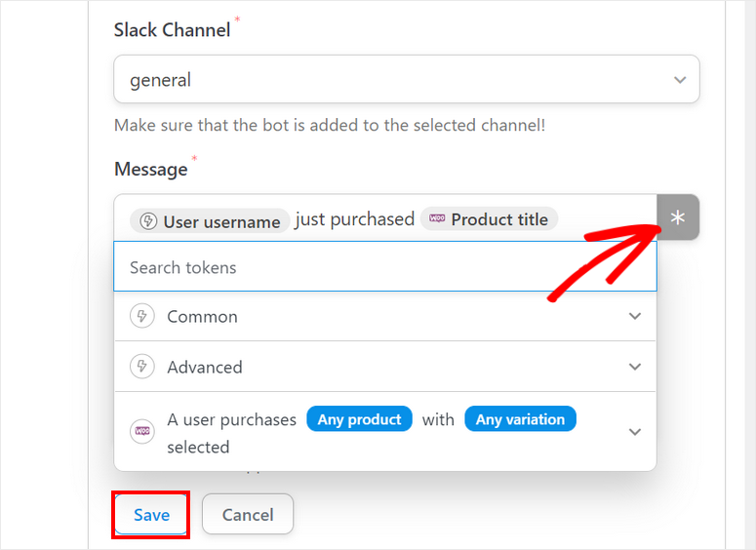Click the asterisk token picker button
This screenshot has width=756, height=550.
(678, 218)
